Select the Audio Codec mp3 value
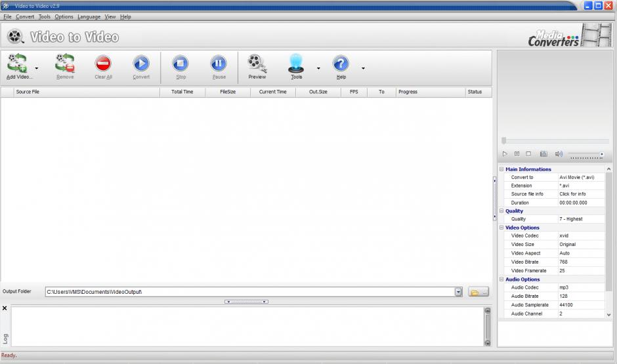 [581, 287]
